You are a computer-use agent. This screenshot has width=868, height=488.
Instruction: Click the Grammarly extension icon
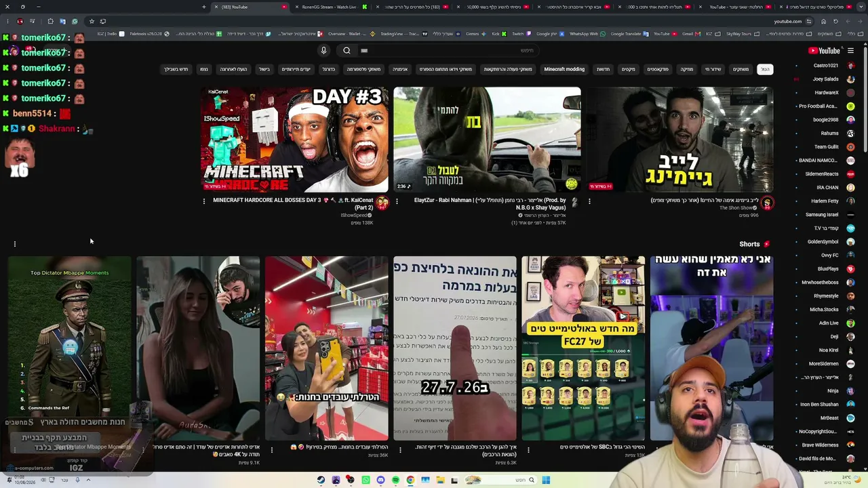tap(75, 21)
